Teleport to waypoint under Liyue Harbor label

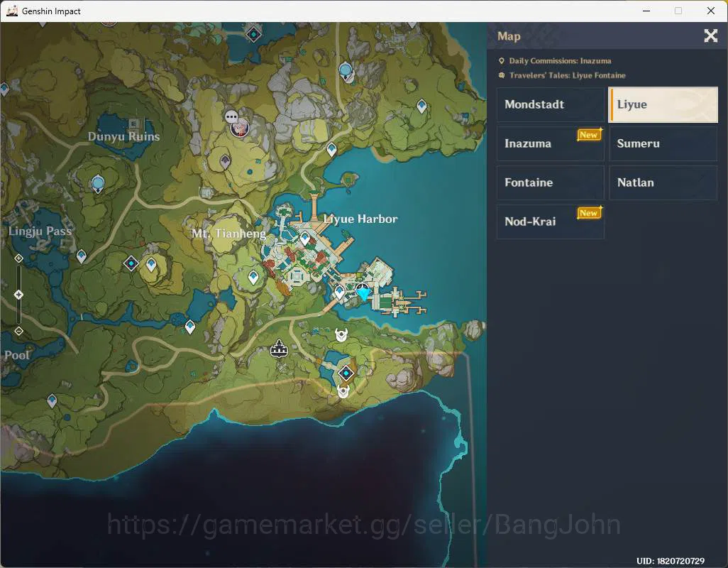[304, 239]
